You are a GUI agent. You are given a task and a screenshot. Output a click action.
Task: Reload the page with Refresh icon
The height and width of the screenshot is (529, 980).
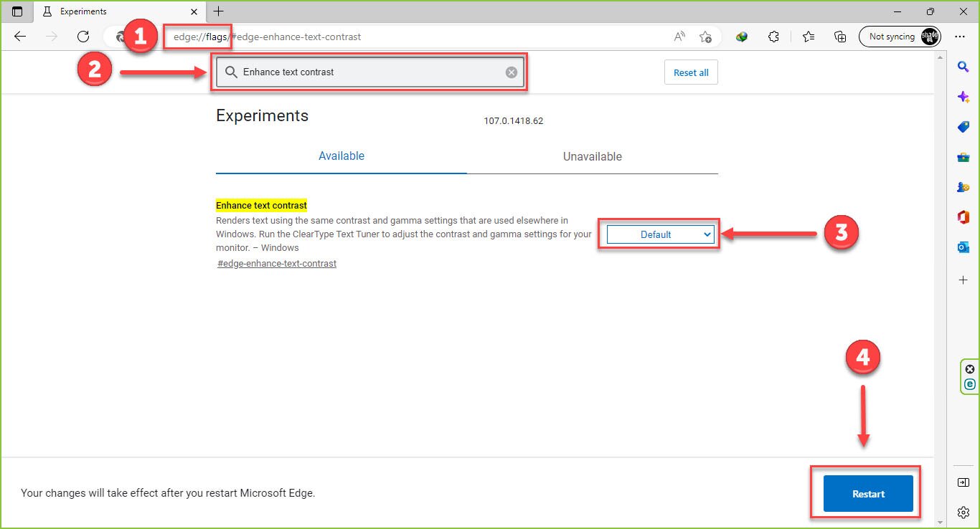click(83, 37)
